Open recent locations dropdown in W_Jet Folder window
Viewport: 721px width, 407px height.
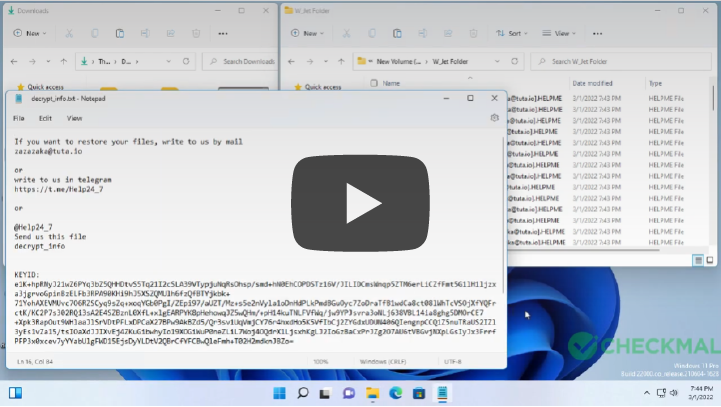(x=326, y=61)
